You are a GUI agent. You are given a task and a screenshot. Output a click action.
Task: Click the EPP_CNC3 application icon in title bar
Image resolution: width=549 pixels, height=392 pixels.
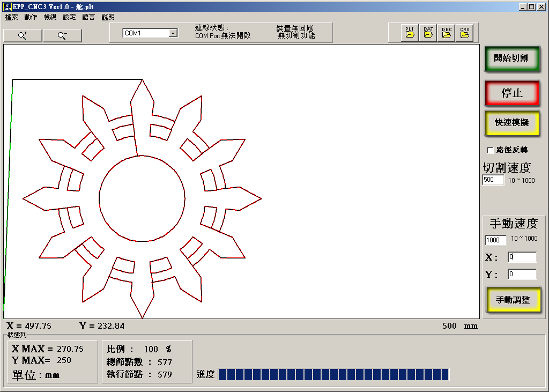pyautogui.click(x=6, y=6)
